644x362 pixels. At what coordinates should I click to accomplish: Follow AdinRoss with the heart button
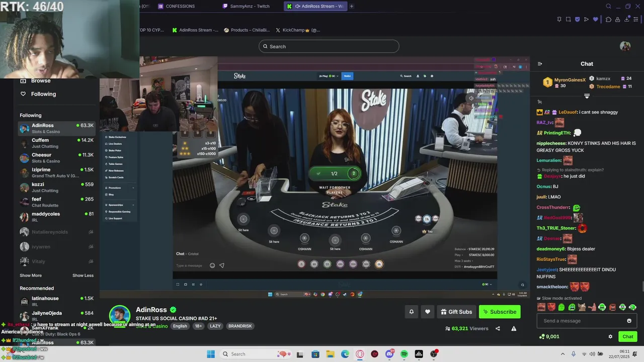click(428, 312)
